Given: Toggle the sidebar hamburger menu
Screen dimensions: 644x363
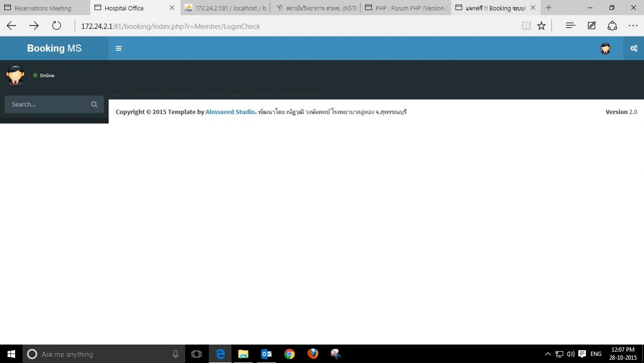Looking at the screenshot, I should click(x=119, y=48).
